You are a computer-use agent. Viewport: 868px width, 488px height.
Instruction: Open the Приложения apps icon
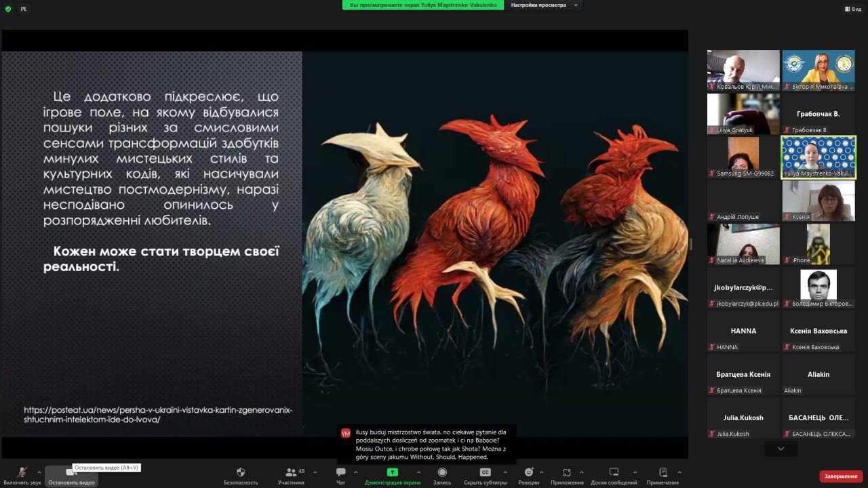(567, 472)
